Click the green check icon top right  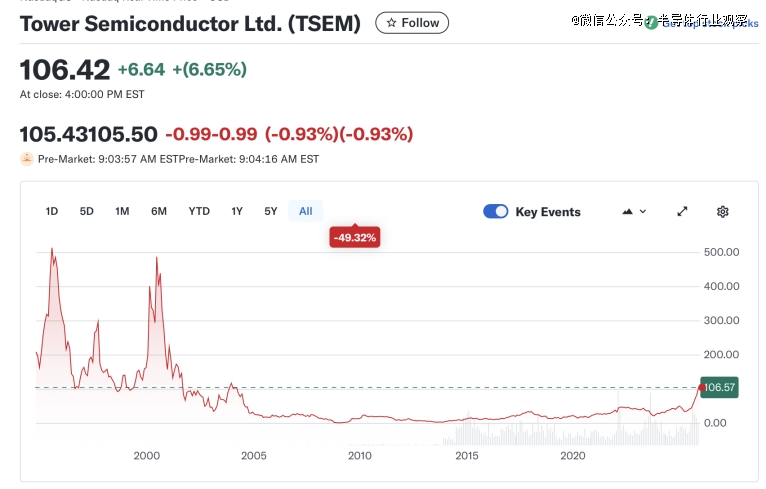tap(652, 22)
